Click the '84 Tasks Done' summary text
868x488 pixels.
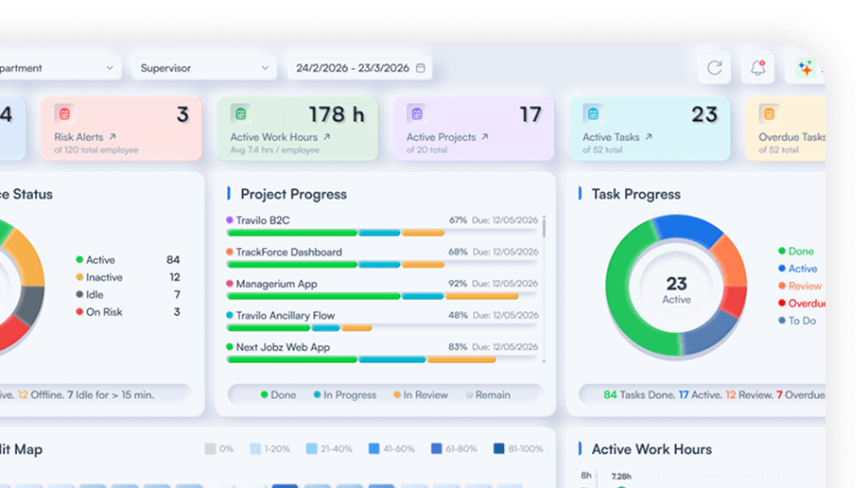tap(639, 395)
